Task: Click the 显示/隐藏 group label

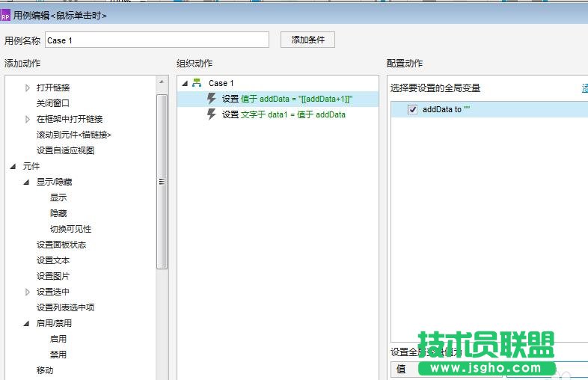Action: pyautogui.click(x=54, y=182)
